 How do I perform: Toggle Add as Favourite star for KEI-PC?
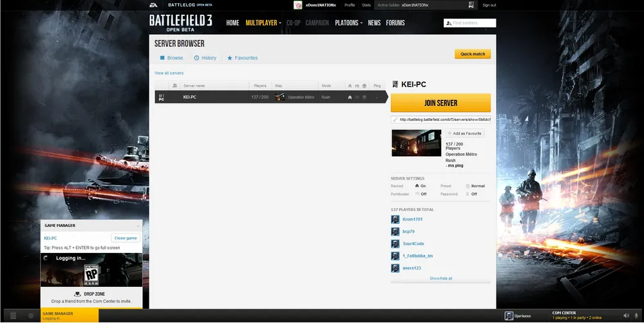(465, 133)
